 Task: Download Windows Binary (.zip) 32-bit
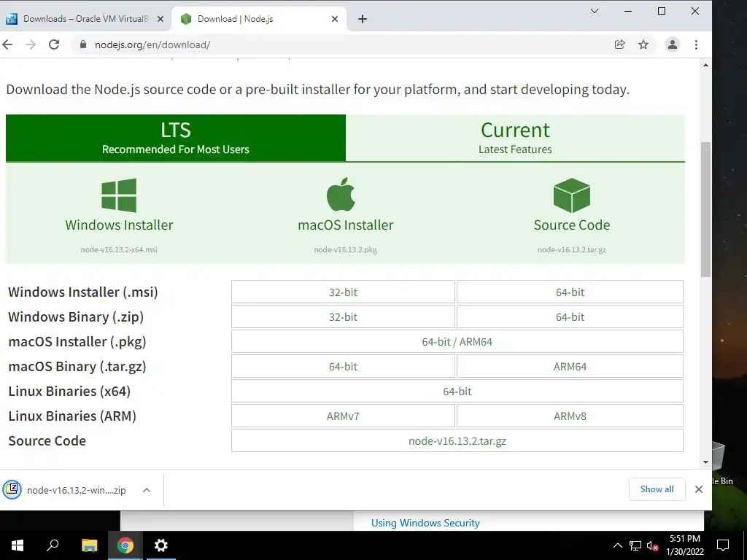click(343, 316)
